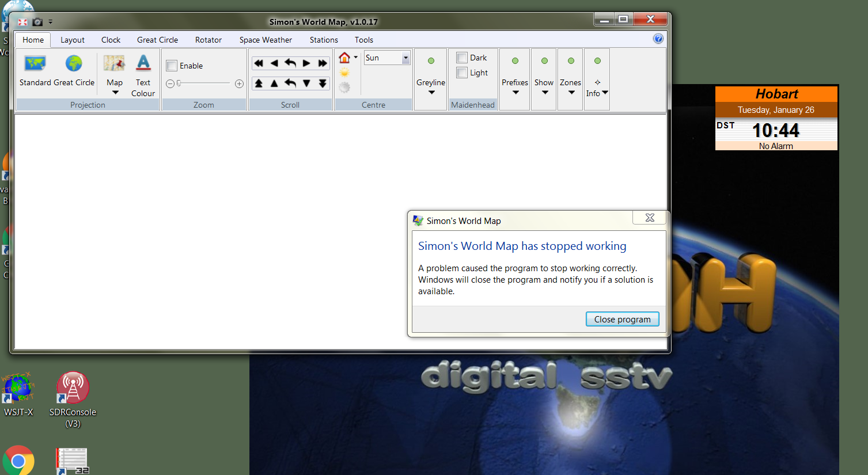The width and height of the screenshot is (868, 475).
Task: Select the Great Circle projection icon
Action: pyautogui.click(x=74, y=63)
